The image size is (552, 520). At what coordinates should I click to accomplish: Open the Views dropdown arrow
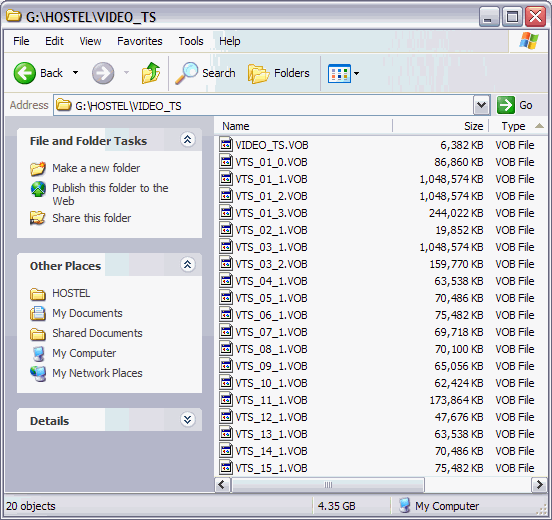[x=356, y=73]
